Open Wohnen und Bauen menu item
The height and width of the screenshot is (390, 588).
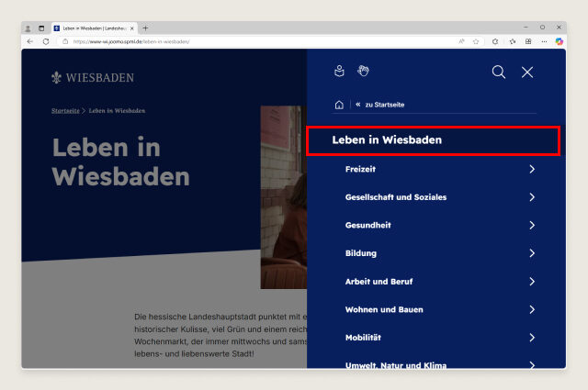384,309
